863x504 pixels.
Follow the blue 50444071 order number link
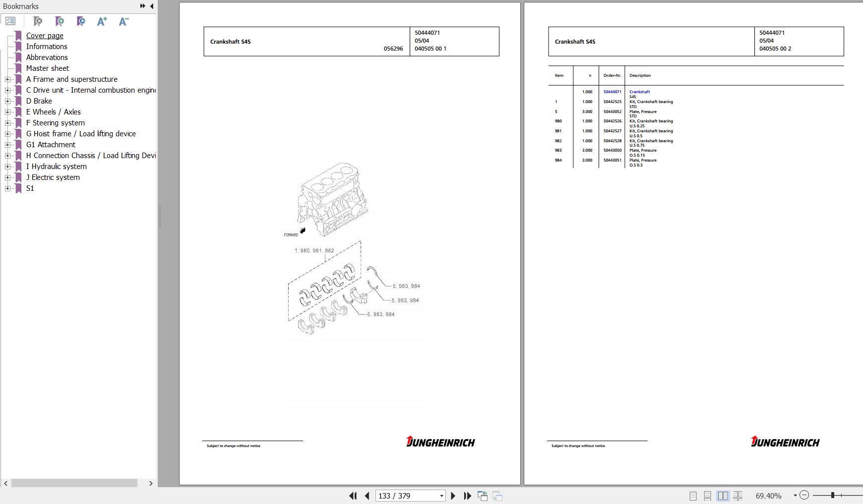tap(612, 92)
